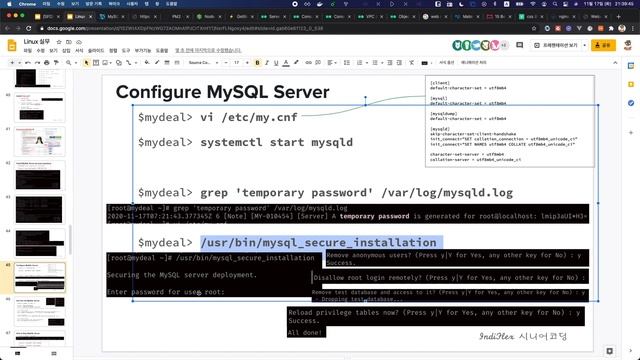The width and height of the screenshot is (640, 360).
Task: Print the presentation
Action: tap(47, 63)
